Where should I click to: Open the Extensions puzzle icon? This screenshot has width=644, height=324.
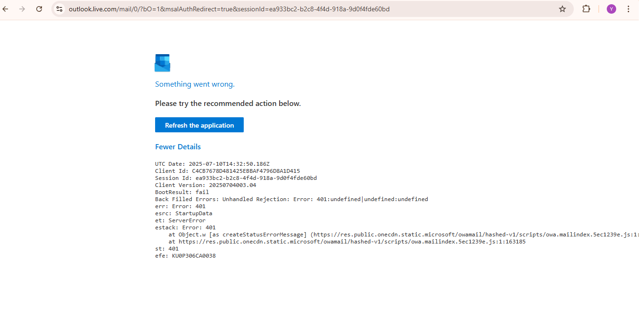[586, 9]
